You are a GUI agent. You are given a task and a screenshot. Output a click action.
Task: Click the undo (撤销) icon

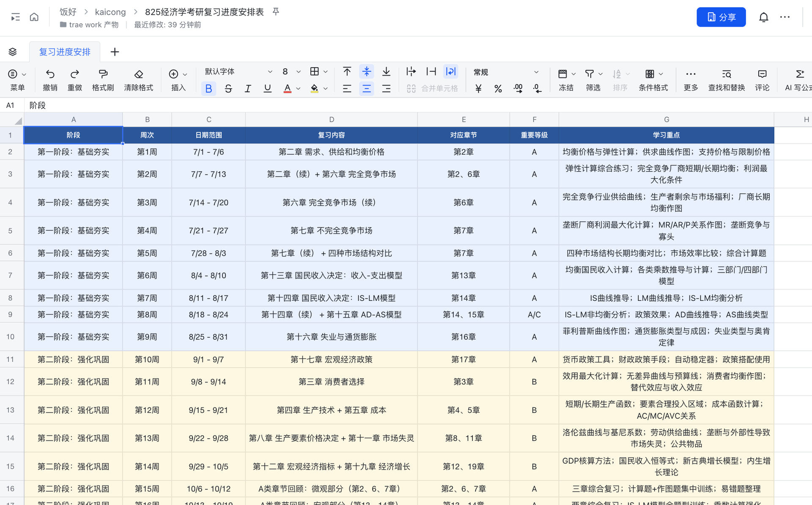tap(50, 74)
